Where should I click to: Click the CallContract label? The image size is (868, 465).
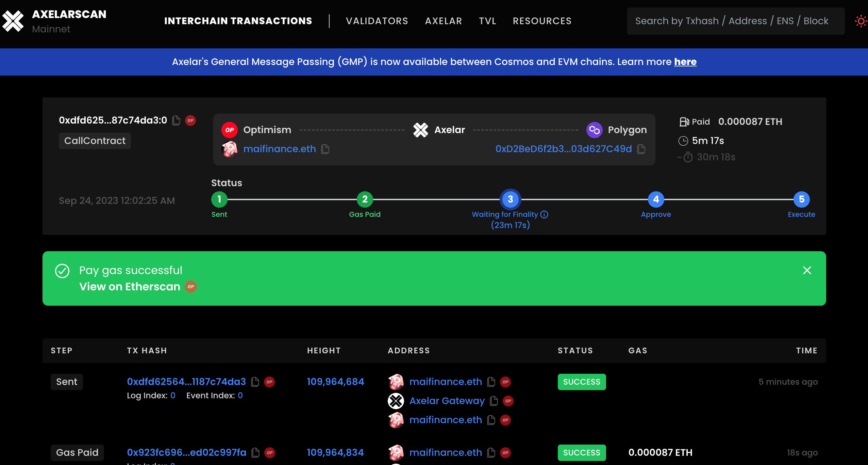coord(95,141)
